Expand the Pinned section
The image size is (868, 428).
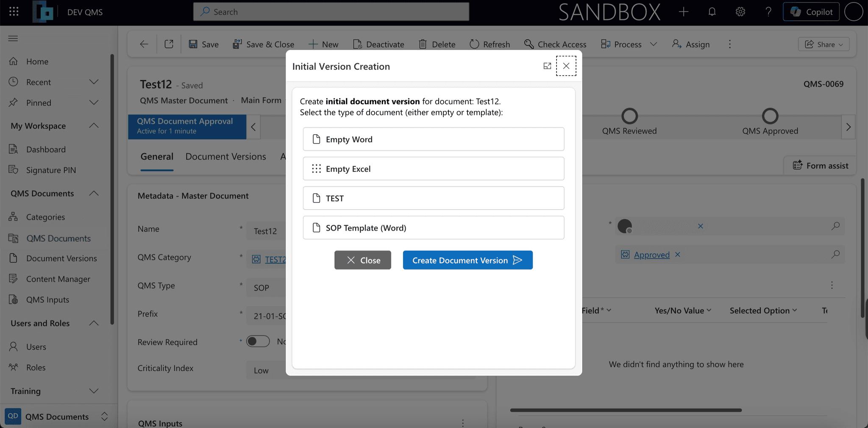[94, 102]
